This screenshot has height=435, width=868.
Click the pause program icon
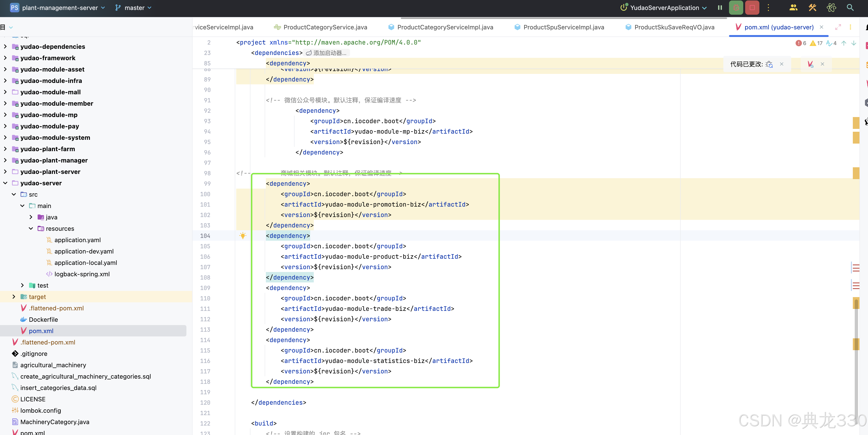click(720, 7)
